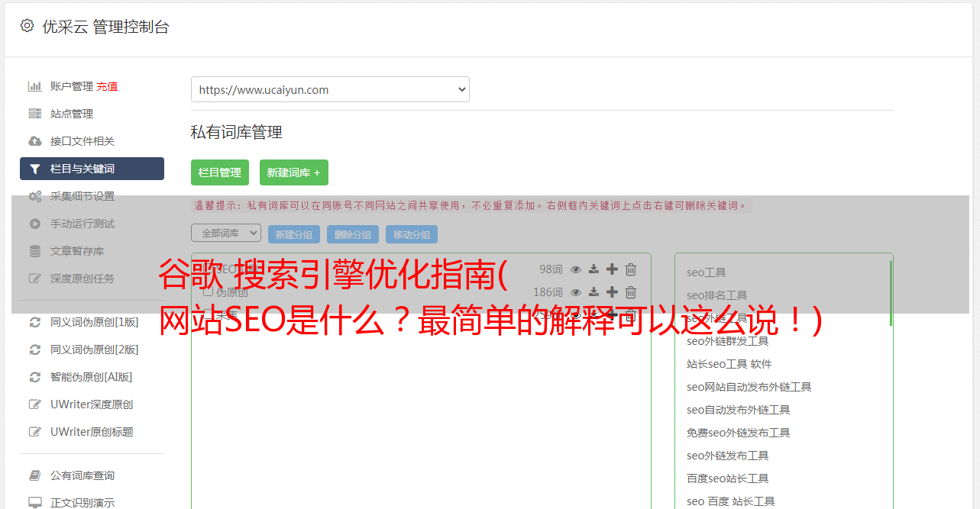Click the edit icon of UWriter原创标题
Viewport: 980px width, 509px height.
tap(34, 432)
